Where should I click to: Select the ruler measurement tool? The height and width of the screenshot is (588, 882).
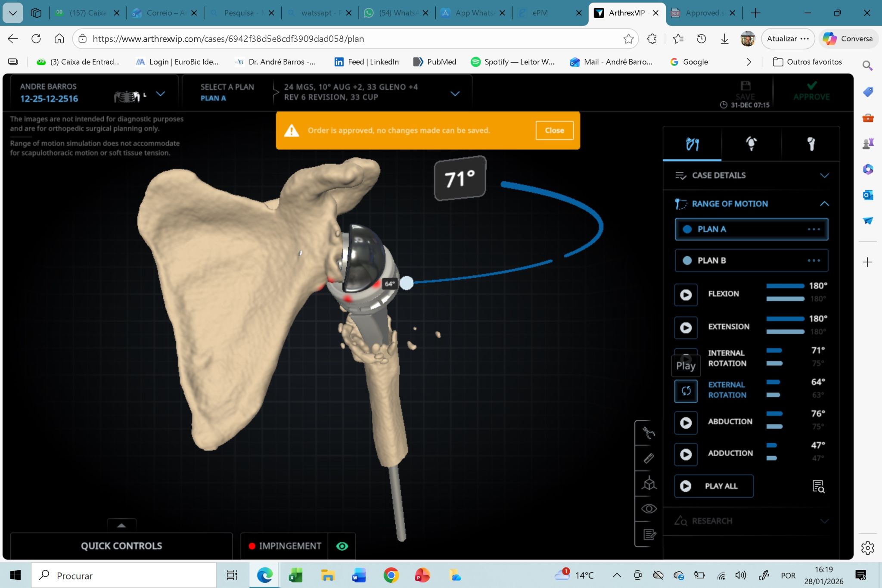[x=649, y=458]
